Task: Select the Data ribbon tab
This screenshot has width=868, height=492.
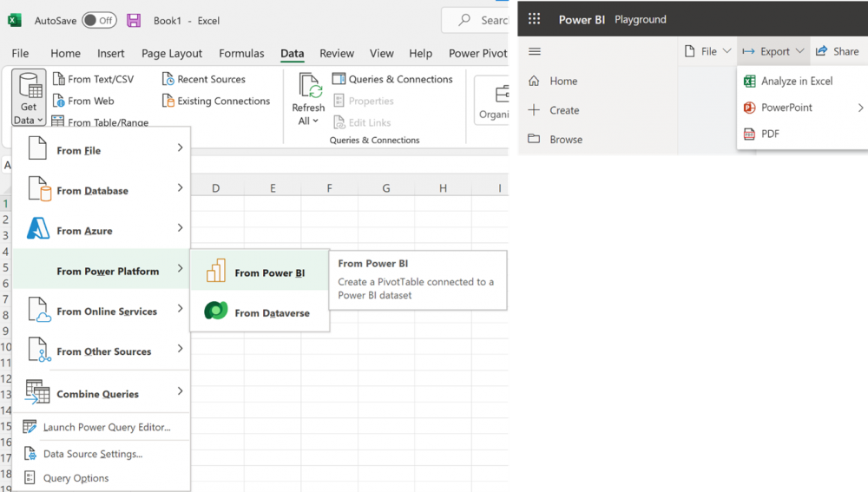Action: tap(293, 53)
